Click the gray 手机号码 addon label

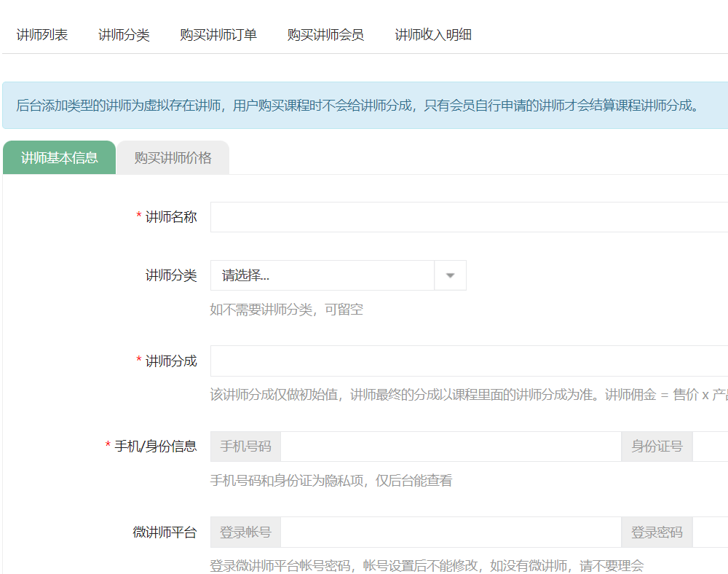point(246,447)
